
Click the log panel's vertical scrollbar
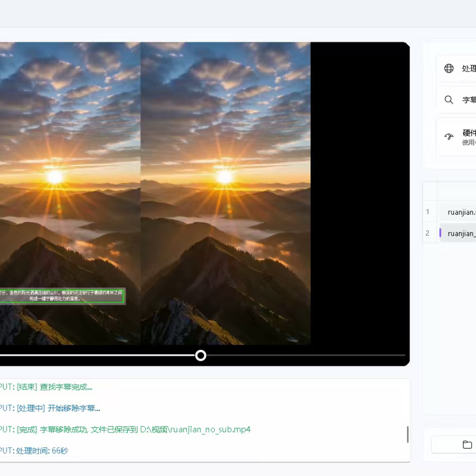coord(408,434)
